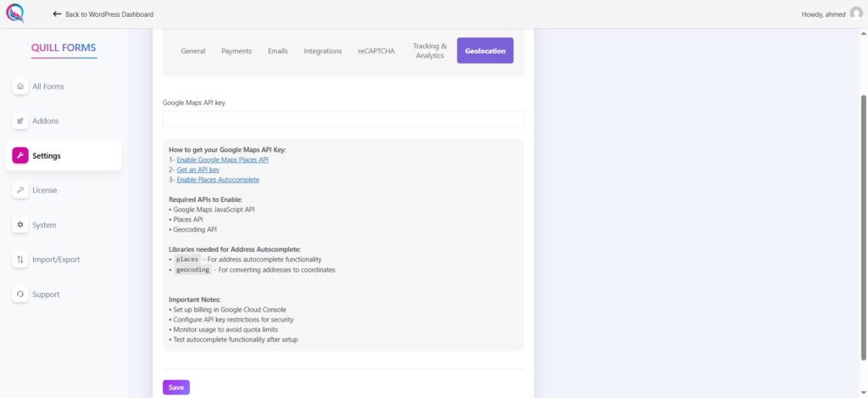Open Enable Google Maps Places API link
868x398 pixels.
223,160
